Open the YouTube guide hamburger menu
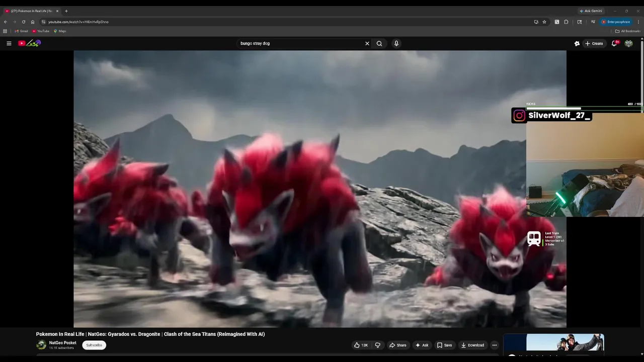Screen dimensions: 644x362 (x=9, y=43)
